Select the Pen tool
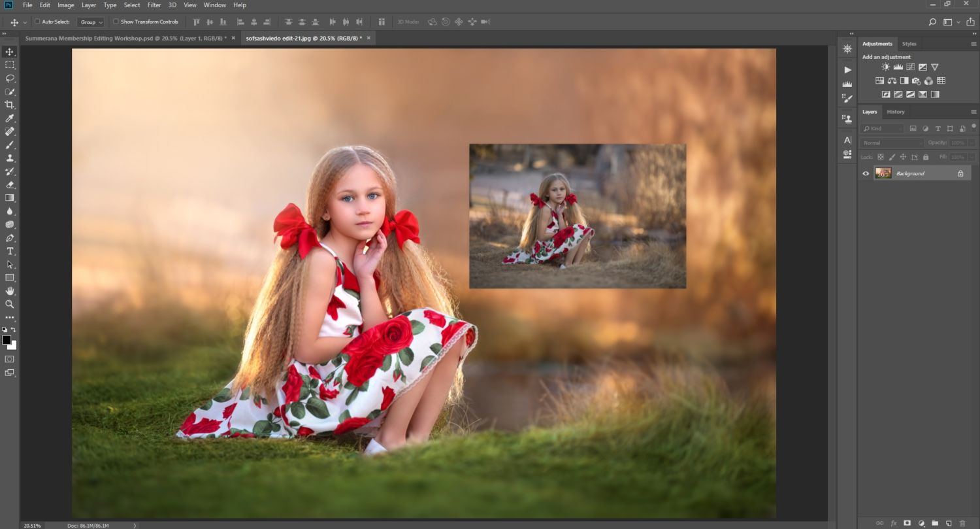This screenshot has width=980, height=529. 10,238
